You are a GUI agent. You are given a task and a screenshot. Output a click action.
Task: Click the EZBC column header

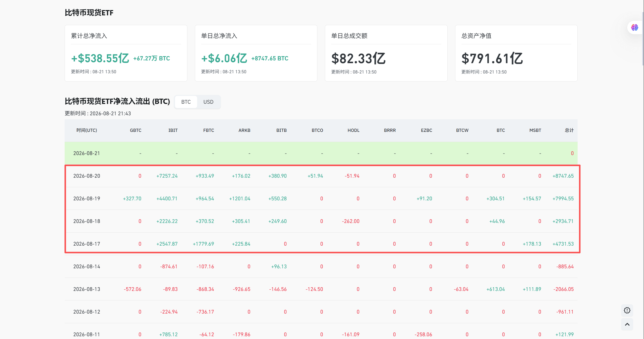426,130
